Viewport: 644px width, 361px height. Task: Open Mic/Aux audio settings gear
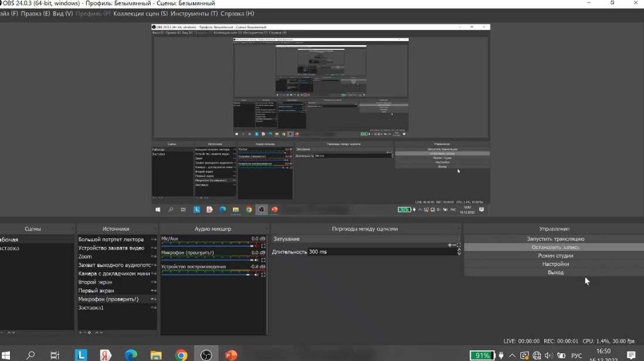tap(263, 246)
